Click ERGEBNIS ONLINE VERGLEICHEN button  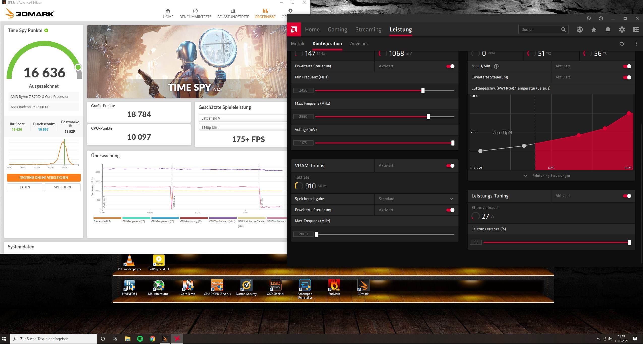(x=44, y=178)
